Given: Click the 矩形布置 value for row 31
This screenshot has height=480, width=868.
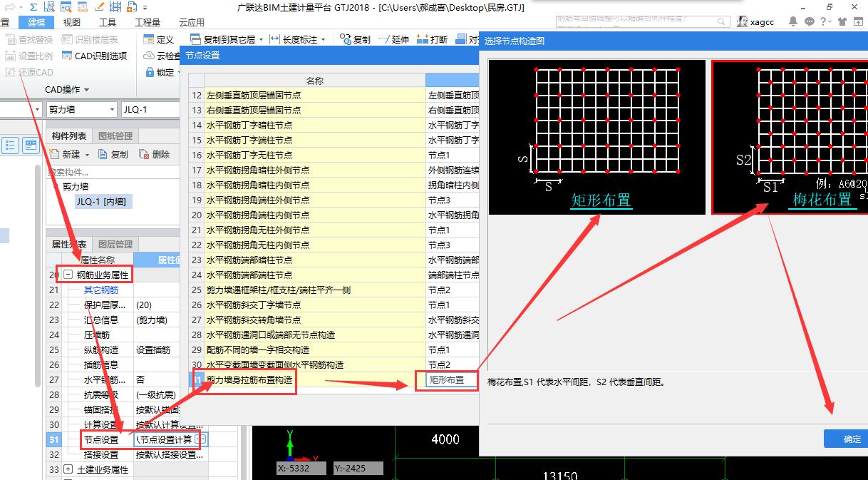Looking at the screenshot, I should pos(447,381).
